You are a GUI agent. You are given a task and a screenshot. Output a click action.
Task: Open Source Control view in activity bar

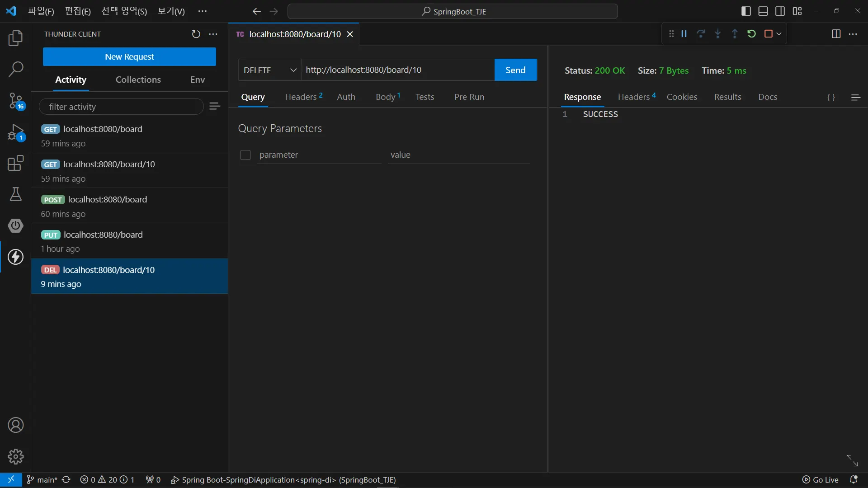[x=15, y=100]
